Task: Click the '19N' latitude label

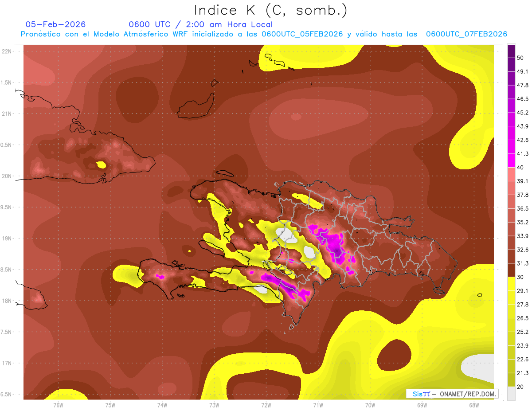Action: (8, 238)
